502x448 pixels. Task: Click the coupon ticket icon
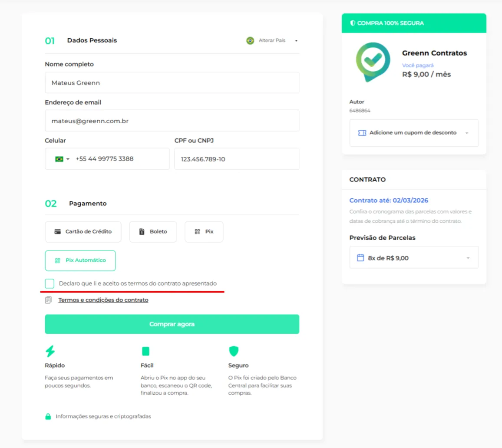362,133
